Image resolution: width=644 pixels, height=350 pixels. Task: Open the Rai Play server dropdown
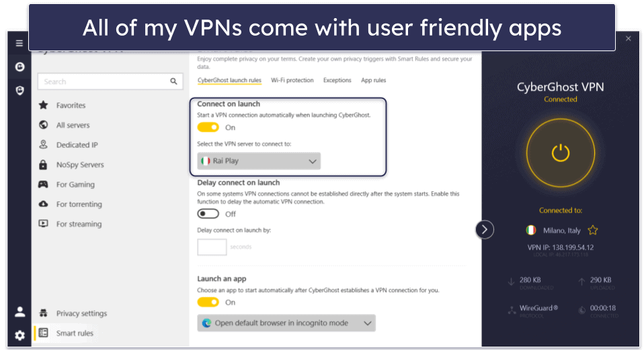pyautogui.click(x=259, y=161)
